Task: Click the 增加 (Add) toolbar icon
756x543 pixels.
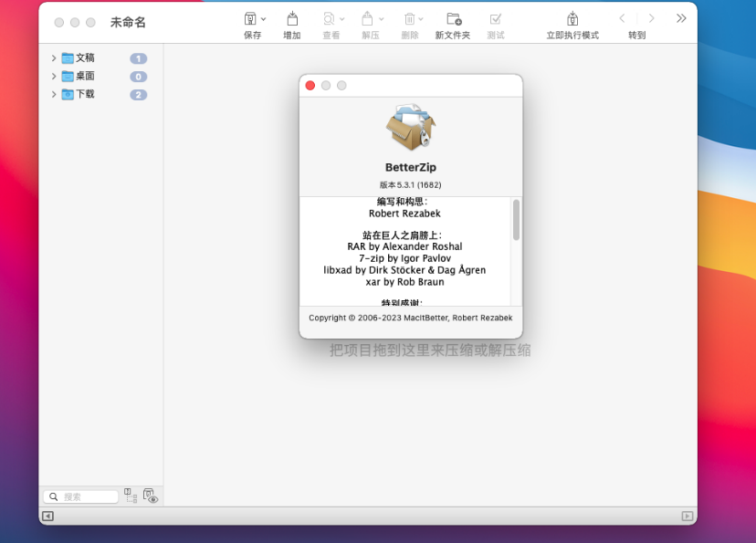Action: pos(292,19)
